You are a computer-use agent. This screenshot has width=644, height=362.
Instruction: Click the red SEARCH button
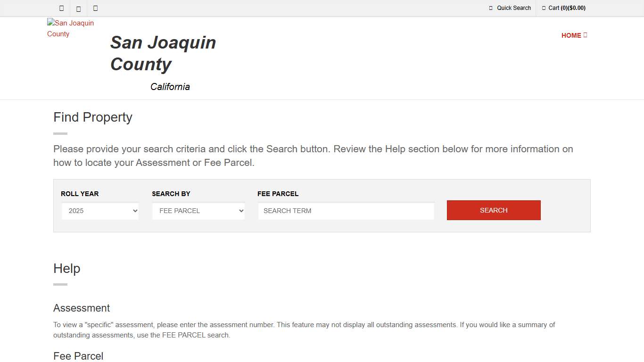click(x=493, y=210)
